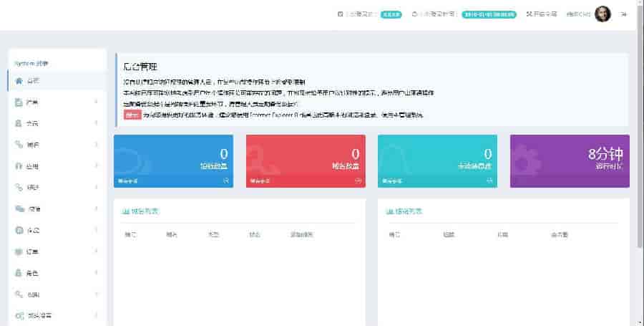This screenshot has height=326, width=644.
Task: Click the monitor icon in the sidebar
Action: [x=19, y=252]
